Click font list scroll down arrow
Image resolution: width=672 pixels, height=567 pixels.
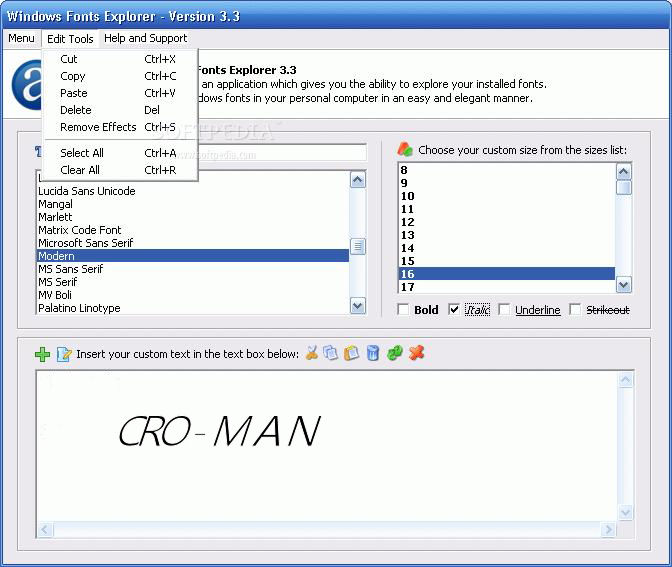(x=358, y=306)
